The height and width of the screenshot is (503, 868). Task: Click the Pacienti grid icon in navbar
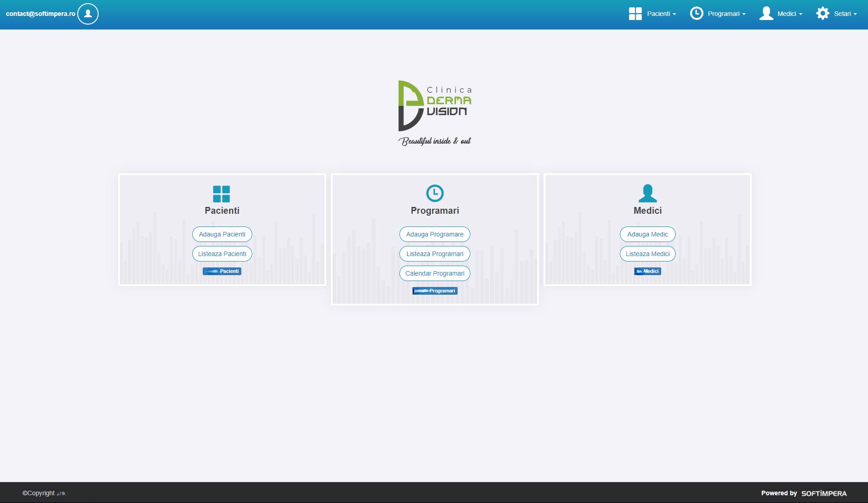(635, 14)
